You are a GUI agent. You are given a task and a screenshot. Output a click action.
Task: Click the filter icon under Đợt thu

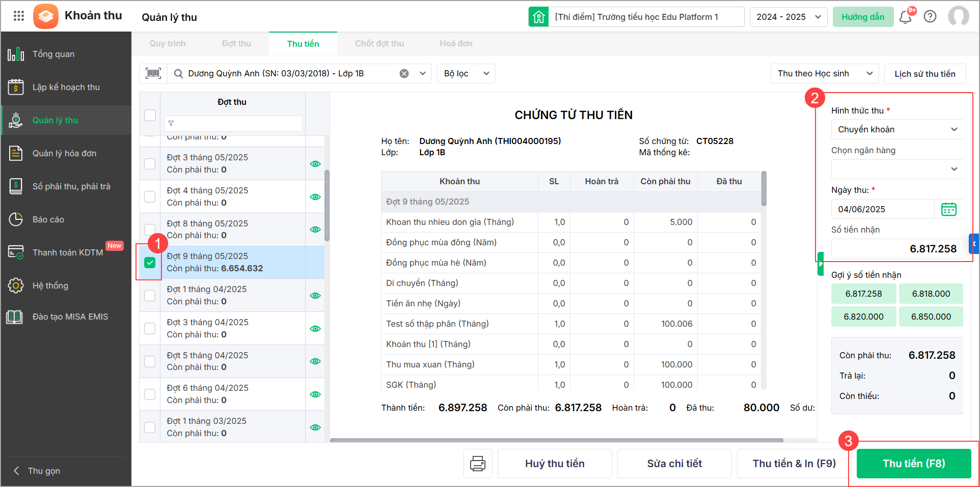coord(171,124)
